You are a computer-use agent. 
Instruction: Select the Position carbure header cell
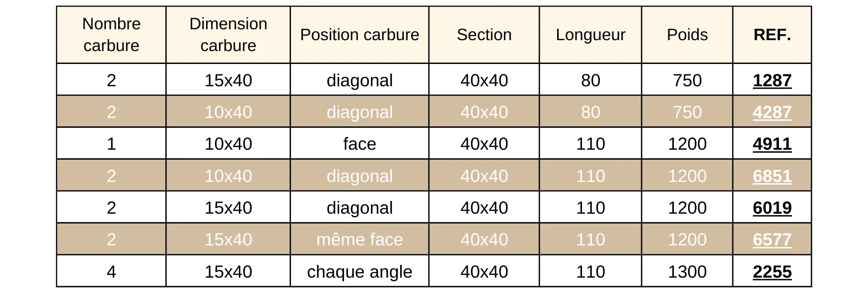[x=360, y=35]
